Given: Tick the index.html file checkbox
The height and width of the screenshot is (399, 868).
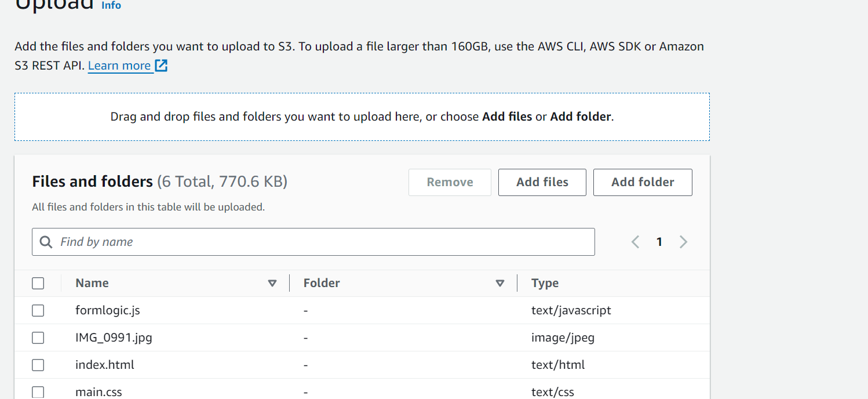Looking at the screenshot, I should click(x=38, y=365).
